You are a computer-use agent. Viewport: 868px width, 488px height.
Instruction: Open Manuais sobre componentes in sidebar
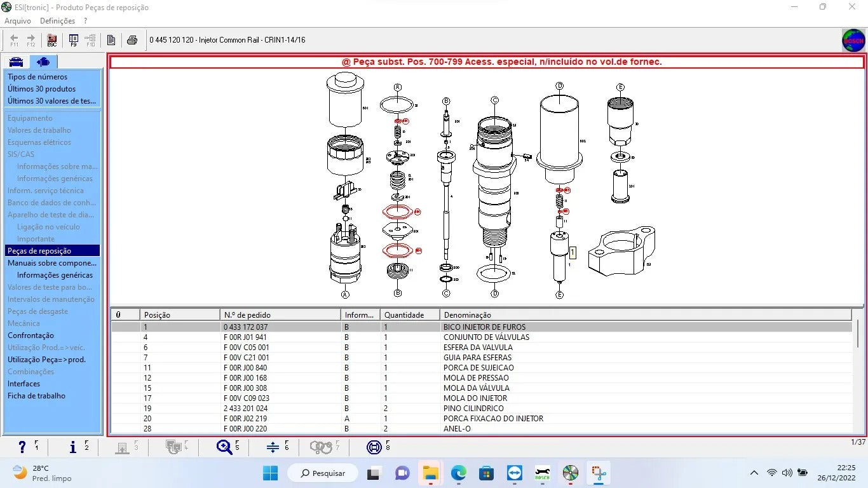(52, 263)
